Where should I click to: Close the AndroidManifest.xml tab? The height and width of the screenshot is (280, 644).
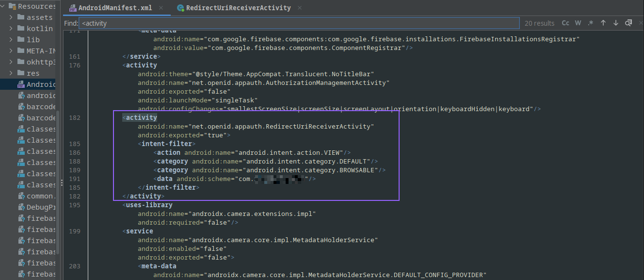161,8
